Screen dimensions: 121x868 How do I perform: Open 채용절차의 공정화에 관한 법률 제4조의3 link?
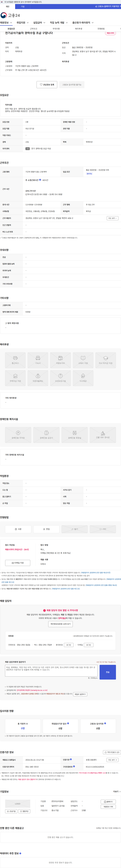click(x=96, y=573)
